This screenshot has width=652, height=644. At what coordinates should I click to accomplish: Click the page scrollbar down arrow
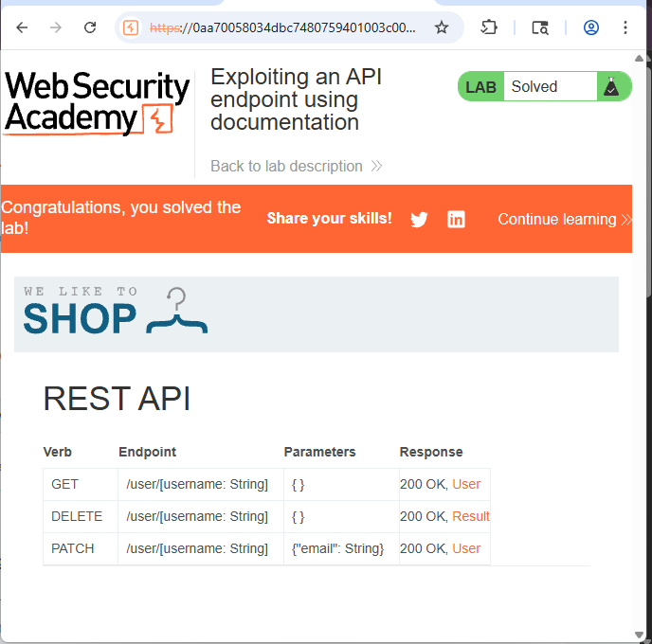640,635
